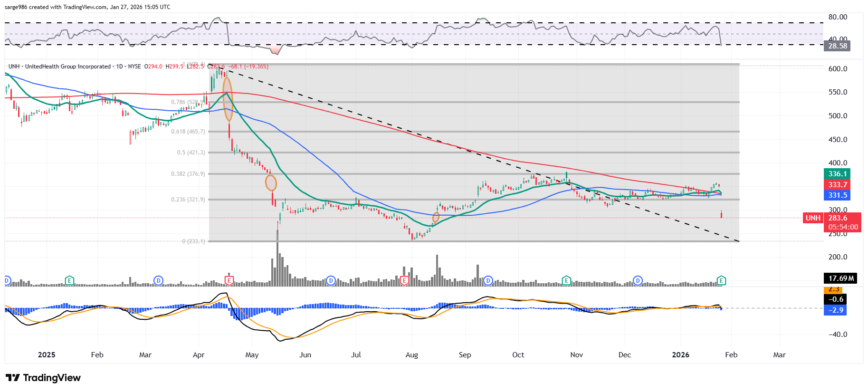
Task: Select the dividend marker in mid-June 2025
Action: (x=331, y=280)
